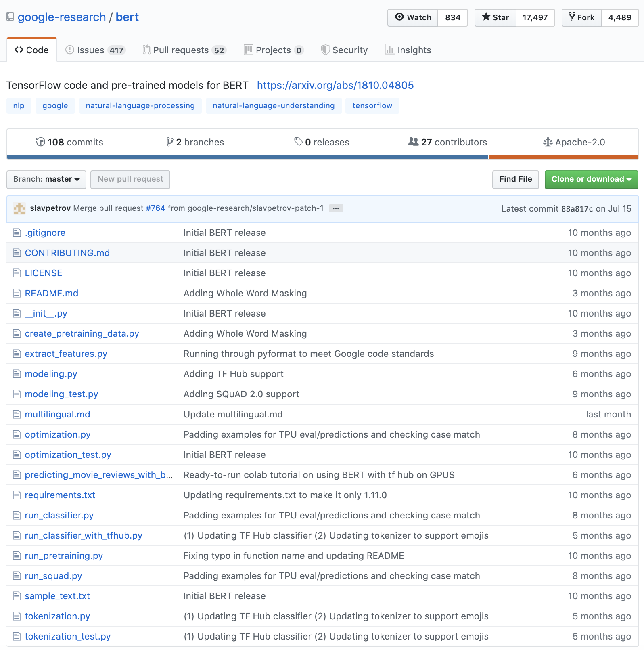
Task: Click the commits history clock icon
Action: click(40, 142)
